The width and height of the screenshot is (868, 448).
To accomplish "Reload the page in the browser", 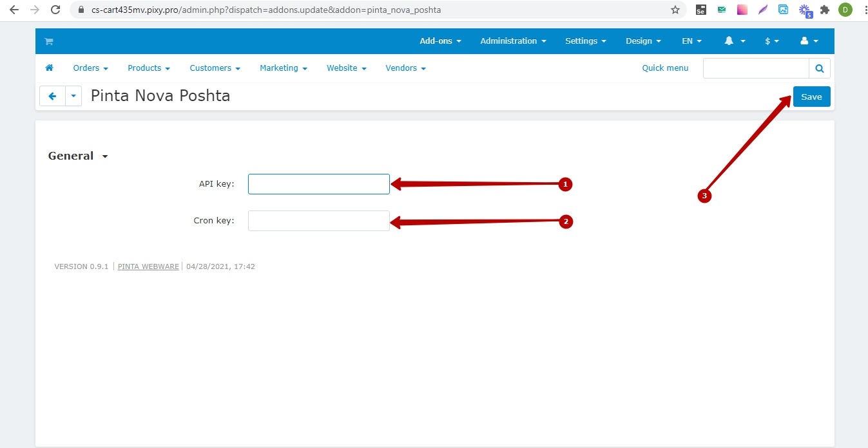I will point(55,10).
